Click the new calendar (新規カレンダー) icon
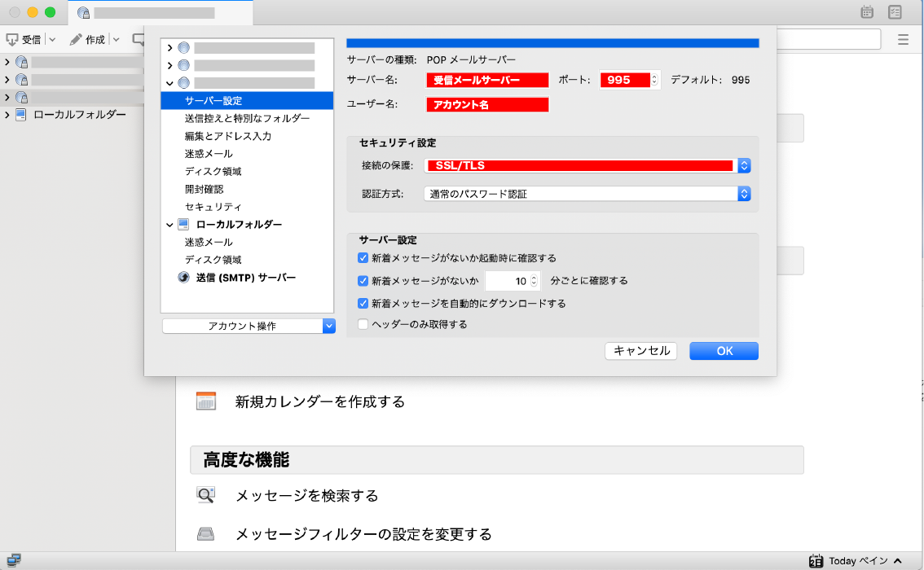This screenshot has width=924, height=570. coord(205,401)
